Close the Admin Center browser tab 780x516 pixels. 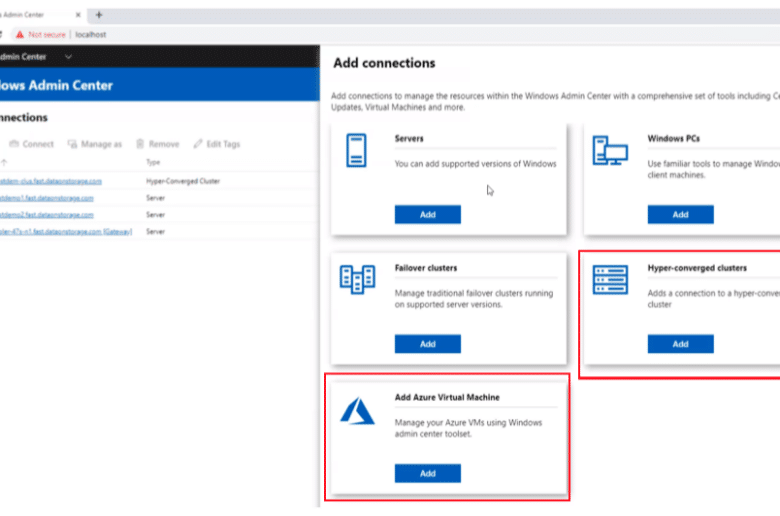click(78, 15)
